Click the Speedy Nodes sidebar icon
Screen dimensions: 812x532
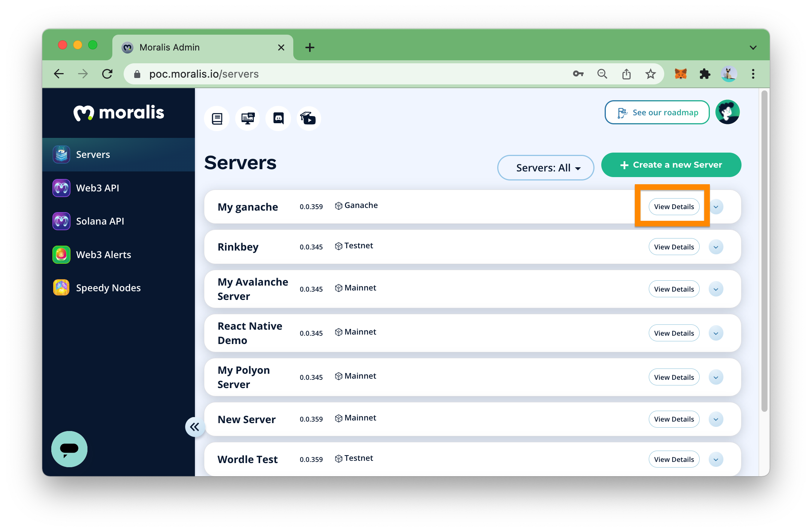[x=61, y=288]
